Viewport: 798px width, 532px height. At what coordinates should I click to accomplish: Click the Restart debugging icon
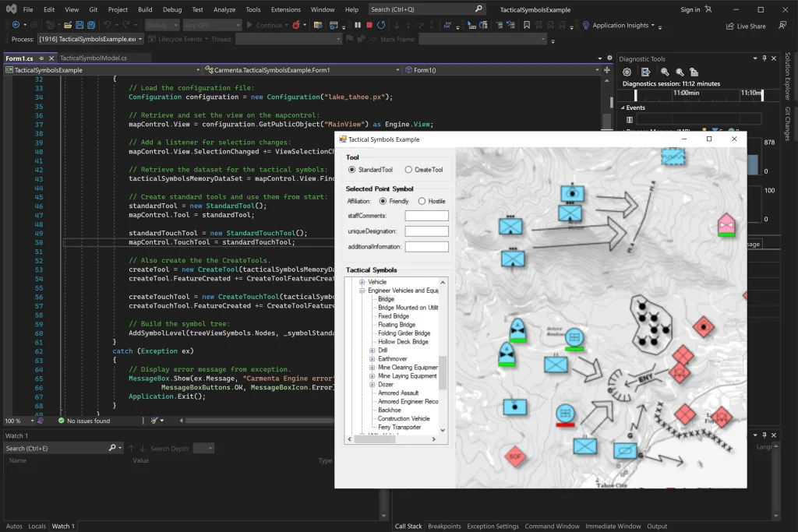pos(380,25)
